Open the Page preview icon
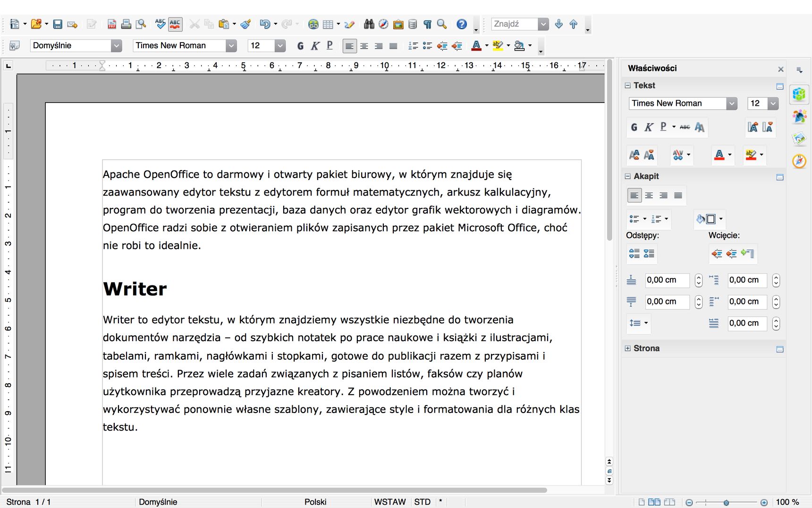This screenshot has height=508, width=812. pyautogui.click(x=141, y=24)
